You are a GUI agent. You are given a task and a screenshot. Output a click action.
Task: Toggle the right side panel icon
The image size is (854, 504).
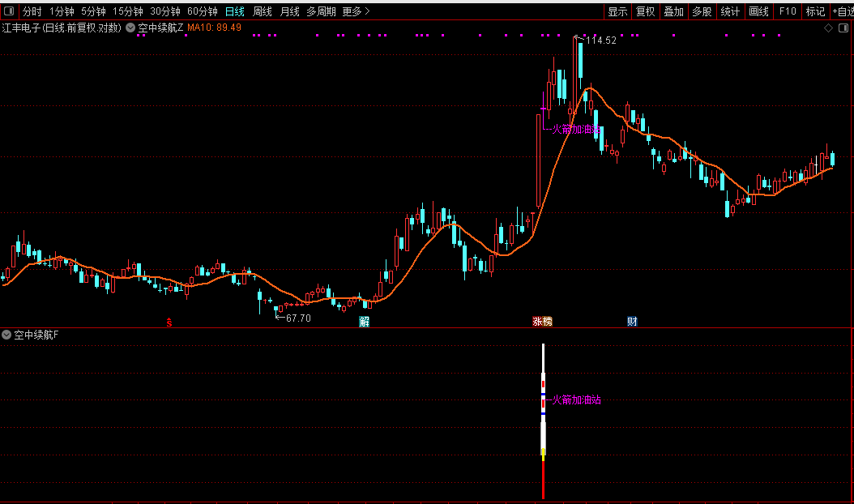point(843,28)
